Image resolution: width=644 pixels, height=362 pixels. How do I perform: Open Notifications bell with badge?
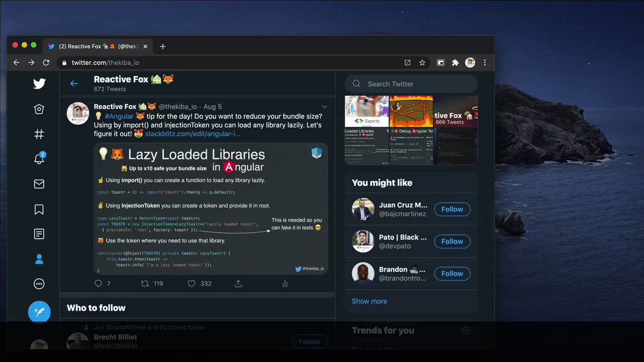39,159
